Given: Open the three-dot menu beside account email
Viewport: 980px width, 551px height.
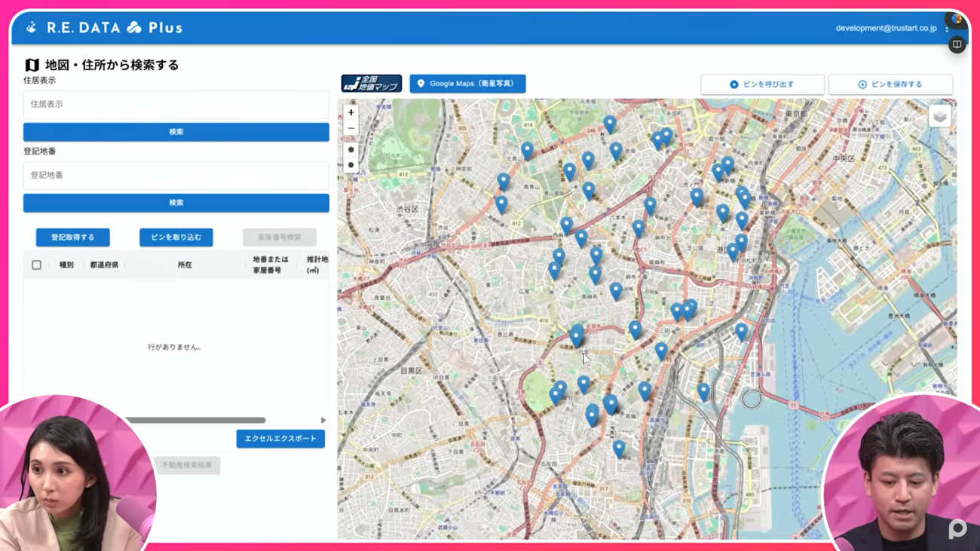Looking at the screenshot, I should click(x=947, y=29).
